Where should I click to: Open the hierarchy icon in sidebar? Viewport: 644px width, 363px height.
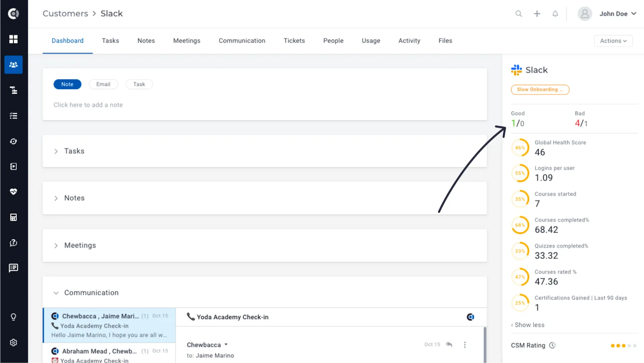[x=13, y=90]
